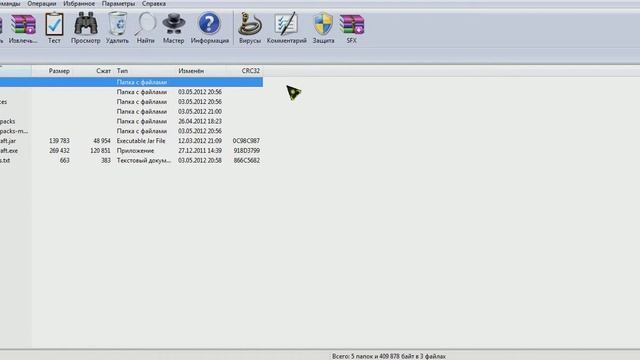Open the Найти magnifier search tool
The image size is (640, 360).
click(145, 28)
